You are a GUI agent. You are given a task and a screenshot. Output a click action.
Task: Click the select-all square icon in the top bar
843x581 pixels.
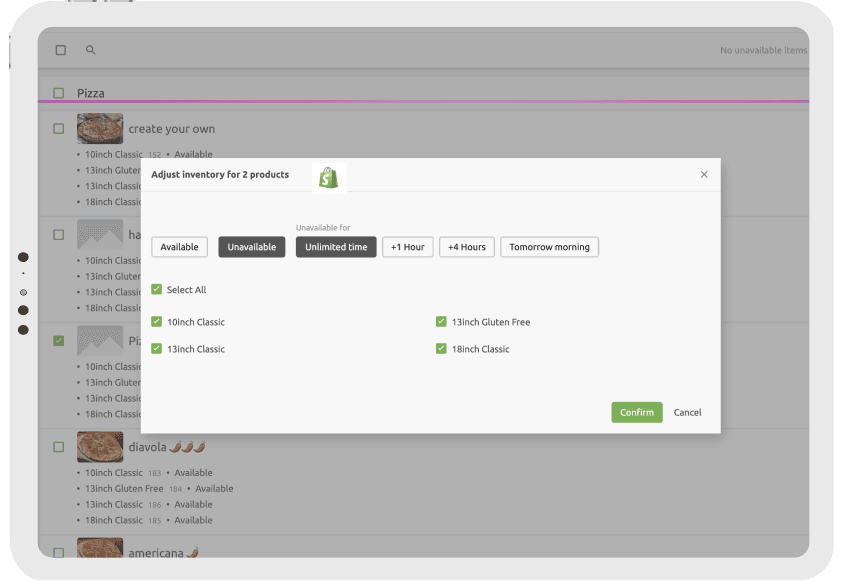[60, 49]
